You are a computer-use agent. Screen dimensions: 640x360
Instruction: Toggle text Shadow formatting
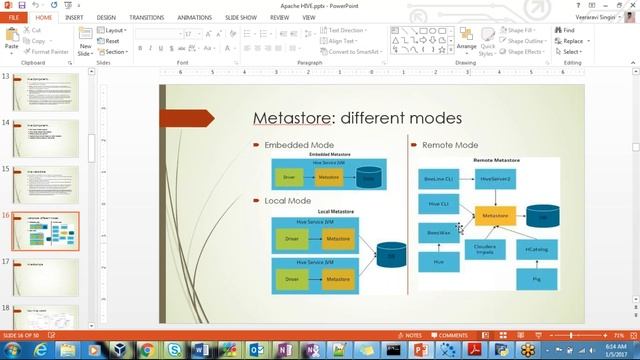(x=171, y=48)
